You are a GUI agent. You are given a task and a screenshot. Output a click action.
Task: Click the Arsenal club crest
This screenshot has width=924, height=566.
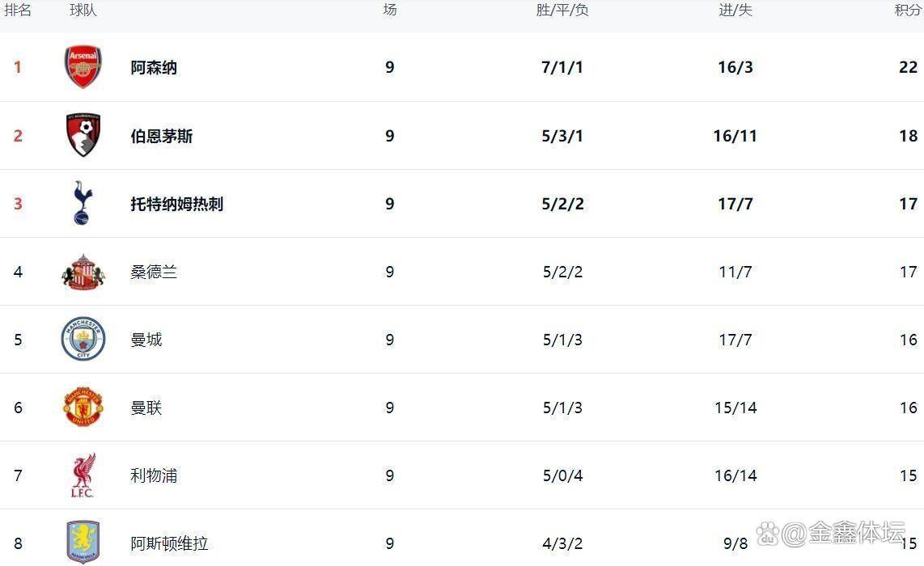83,66
